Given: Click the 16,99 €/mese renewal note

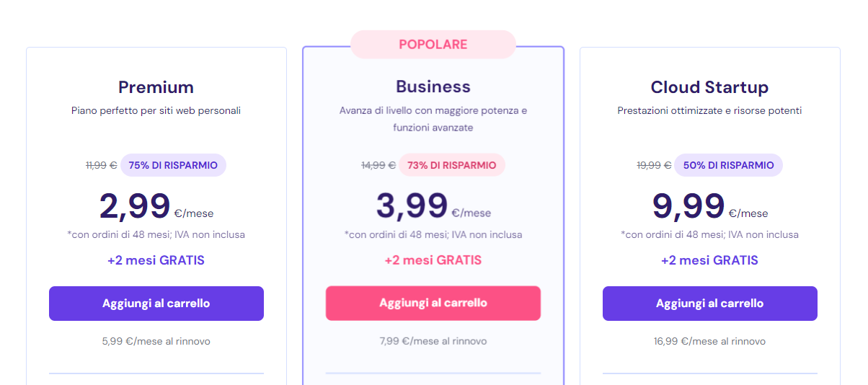Looking at the screenshot, I should pos(709,341).
